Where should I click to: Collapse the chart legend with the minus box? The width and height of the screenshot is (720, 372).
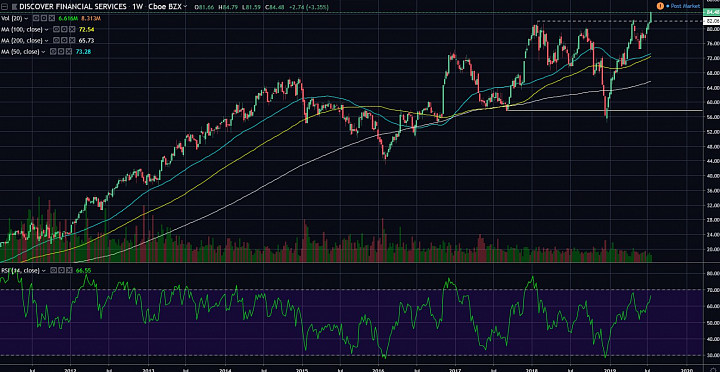click(x=4, y=6)
